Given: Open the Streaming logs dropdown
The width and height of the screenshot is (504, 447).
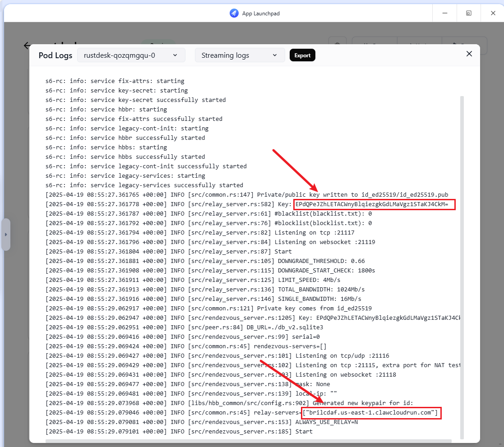Looking at the screenshot, I should 240,55.
